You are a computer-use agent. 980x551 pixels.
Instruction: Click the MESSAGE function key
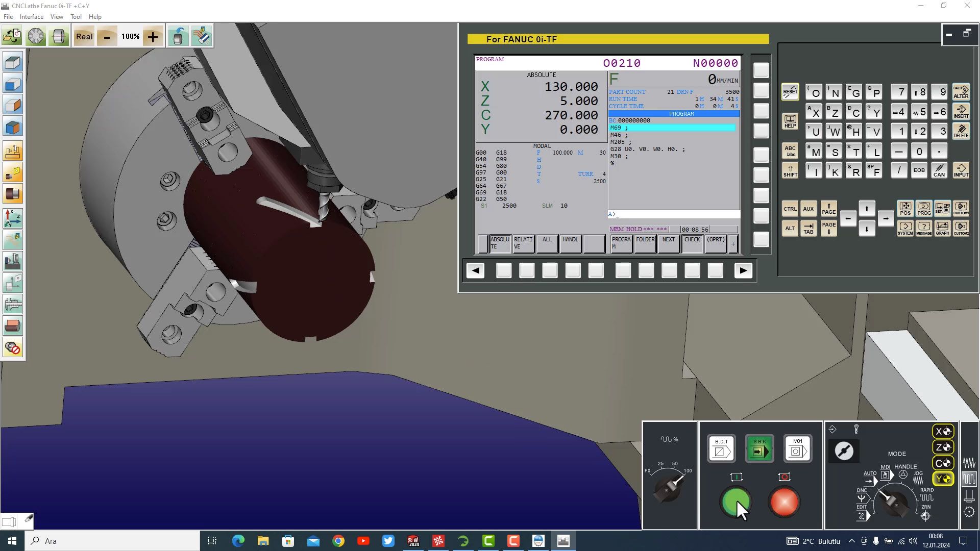coord(924,228)
